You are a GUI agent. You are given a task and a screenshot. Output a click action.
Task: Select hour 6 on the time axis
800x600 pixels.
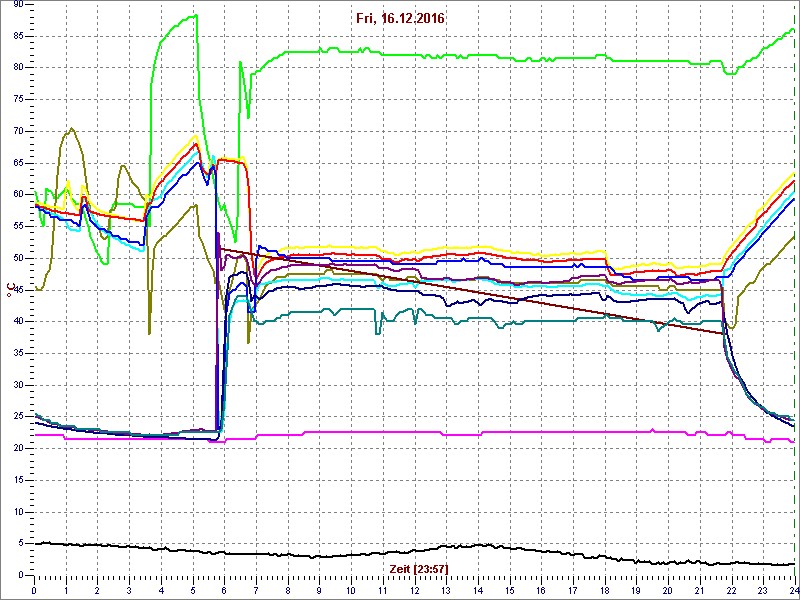(224, 590)
